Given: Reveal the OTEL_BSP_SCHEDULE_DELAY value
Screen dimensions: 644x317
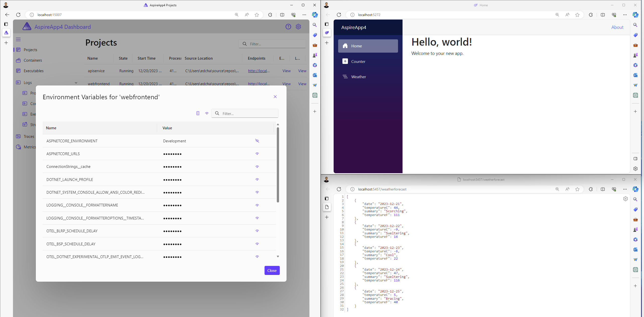Looking at the screenshot, I should (257, 244).
